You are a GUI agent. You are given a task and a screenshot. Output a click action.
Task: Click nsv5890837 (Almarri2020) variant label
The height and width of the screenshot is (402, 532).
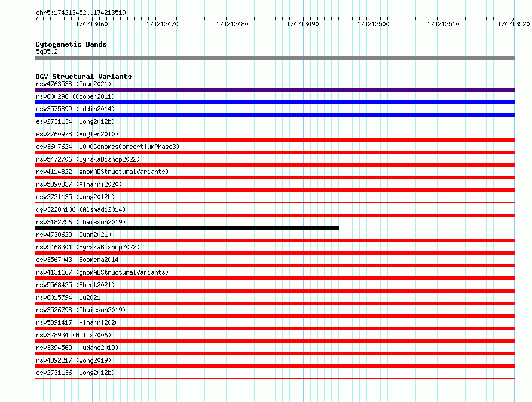(79, 184)
